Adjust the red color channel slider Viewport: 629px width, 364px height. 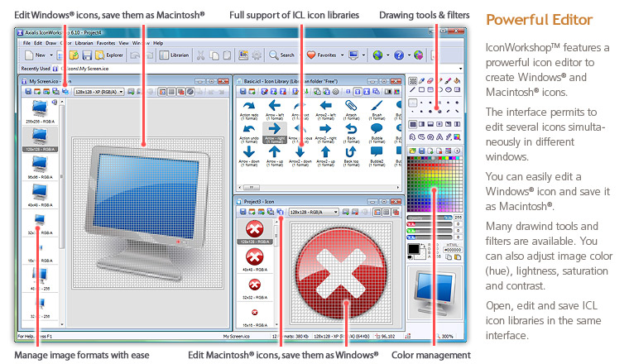coord(430,224)
